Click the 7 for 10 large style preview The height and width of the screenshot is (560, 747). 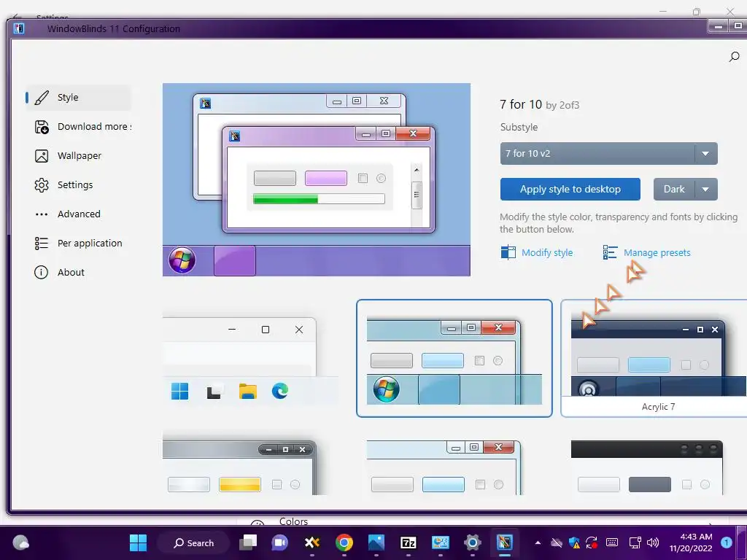(317, 179)
